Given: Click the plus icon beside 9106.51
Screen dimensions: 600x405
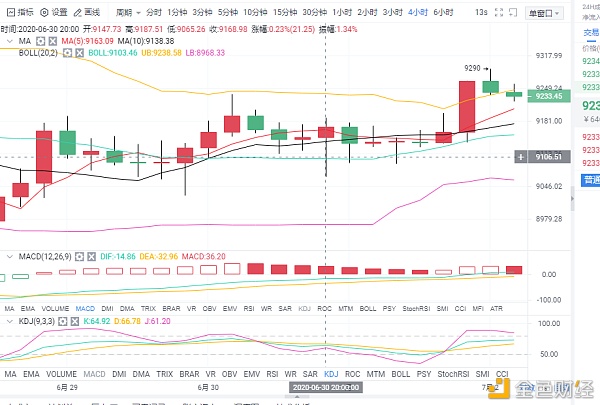Looking at the screenshot, I should pos(520,157).
